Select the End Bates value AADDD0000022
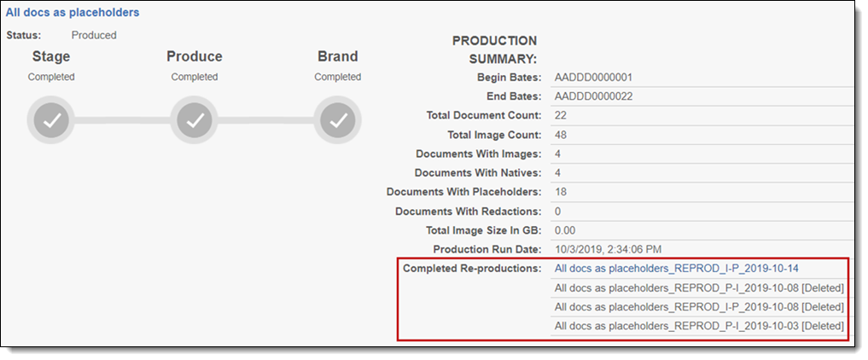Viewport: 868px width, 360px height. tap(593, 96)
